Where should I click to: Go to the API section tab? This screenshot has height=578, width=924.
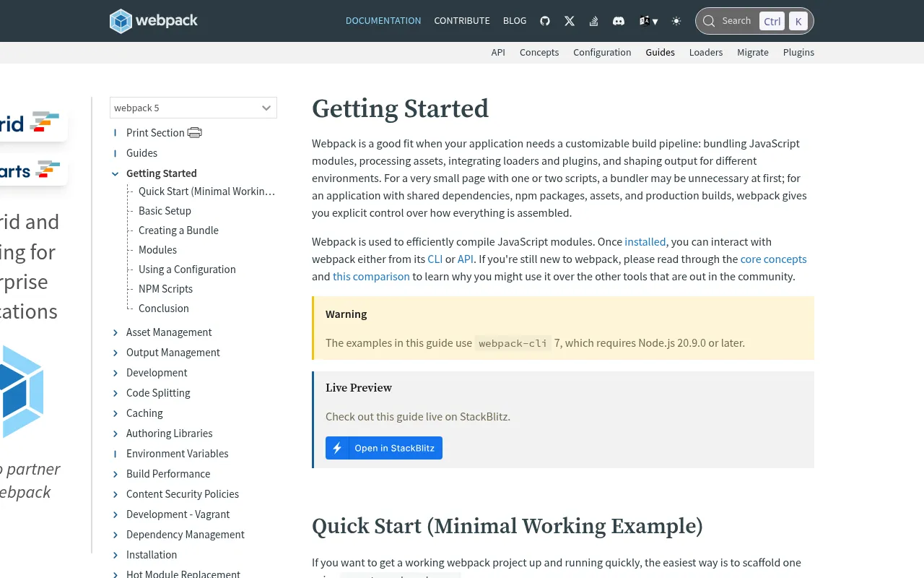[x=498, y=52]
